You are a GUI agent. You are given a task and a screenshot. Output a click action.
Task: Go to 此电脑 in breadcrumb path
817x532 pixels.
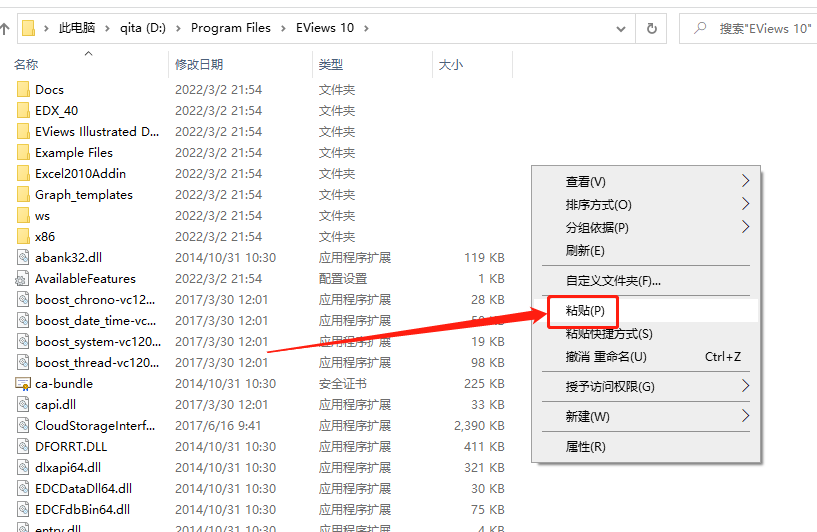coord(77,28)
